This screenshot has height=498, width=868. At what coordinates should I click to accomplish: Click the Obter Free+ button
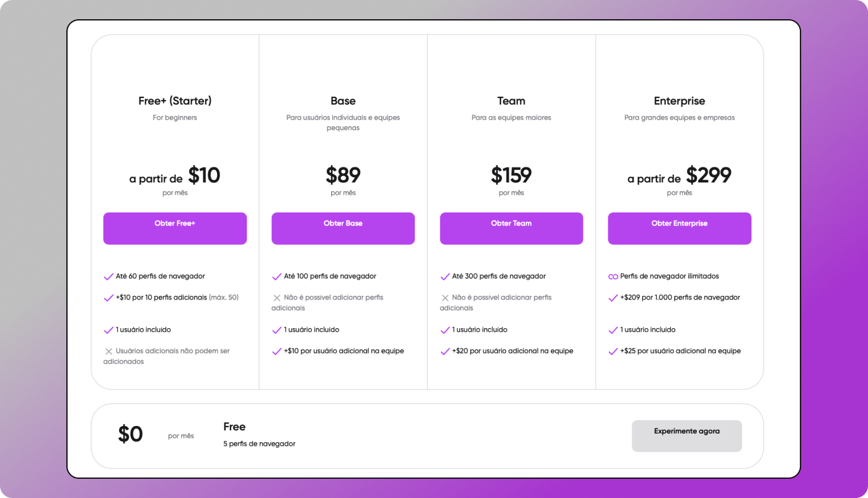coord(175,228)
